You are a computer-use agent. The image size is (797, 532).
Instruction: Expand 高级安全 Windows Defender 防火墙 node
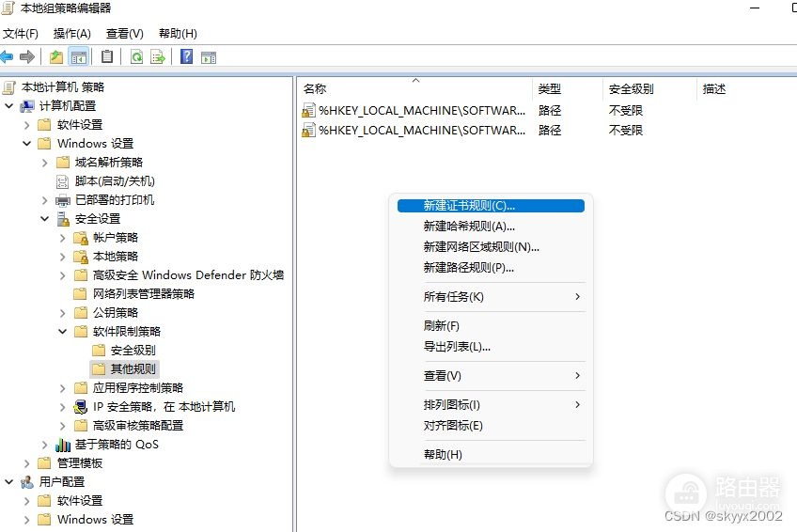click(63, 275)
